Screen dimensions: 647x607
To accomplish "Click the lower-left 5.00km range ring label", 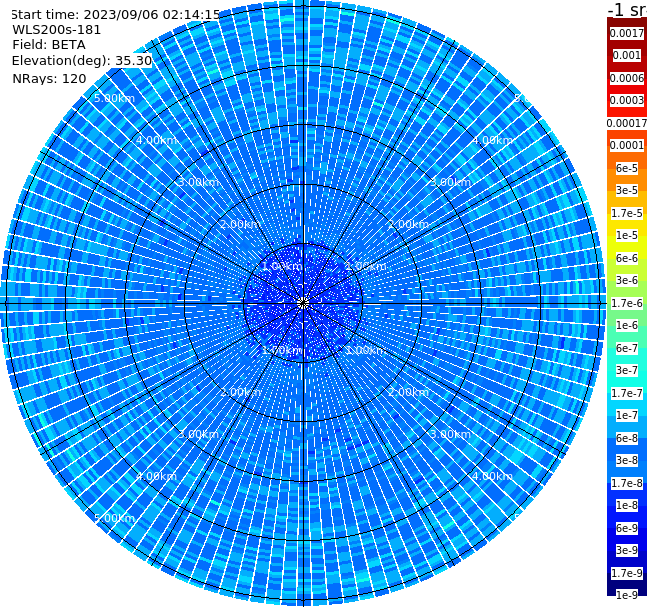I will (x=114, y=518).
